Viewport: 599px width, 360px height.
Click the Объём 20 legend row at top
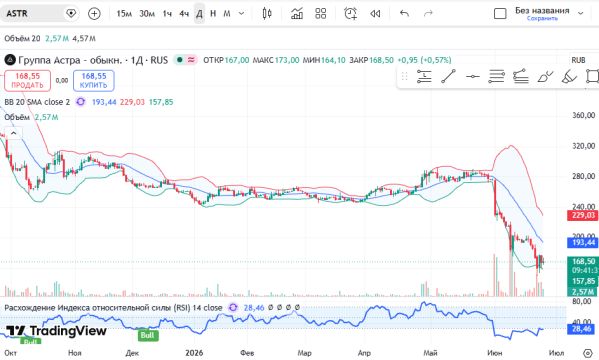tap(50, 38)
